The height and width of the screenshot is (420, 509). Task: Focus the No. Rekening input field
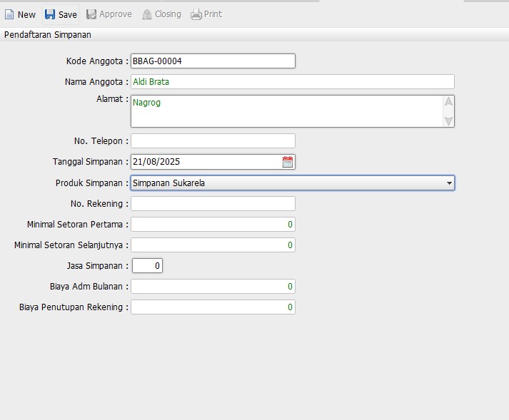(213, 204)
